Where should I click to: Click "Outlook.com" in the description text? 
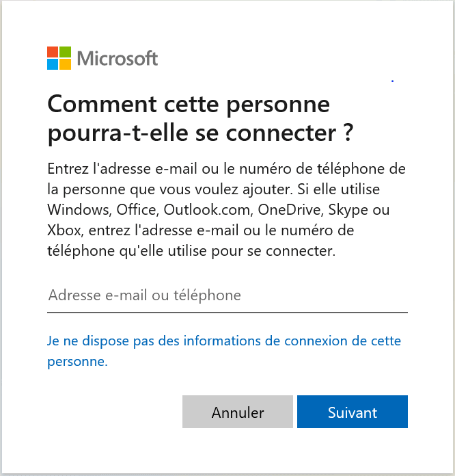[198, 209]
